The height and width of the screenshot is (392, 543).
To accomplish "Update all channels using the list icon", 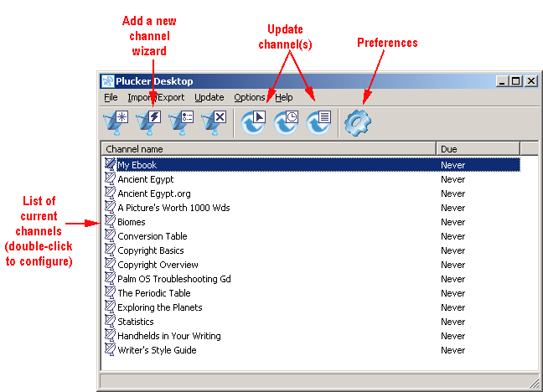I will pyautogui.click(x=319, y=122).
